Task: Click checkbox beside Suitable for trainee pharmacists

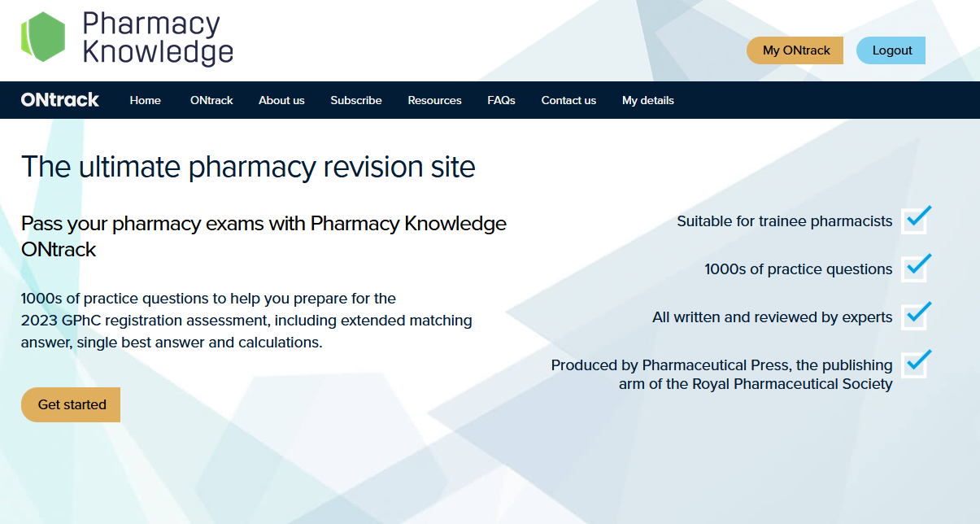Action: coord(915,221)
